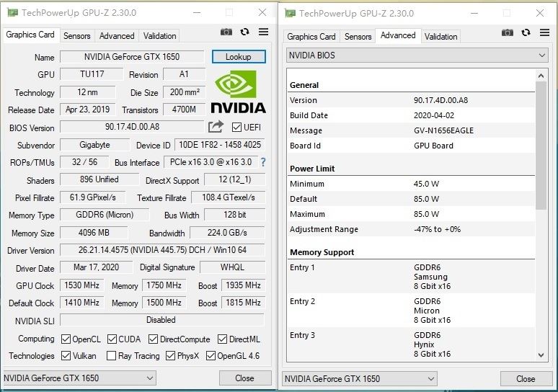The width and height of the screenshot is (558, 392).
Task: Click the BIOS export share icon
Action: [216, 127]
